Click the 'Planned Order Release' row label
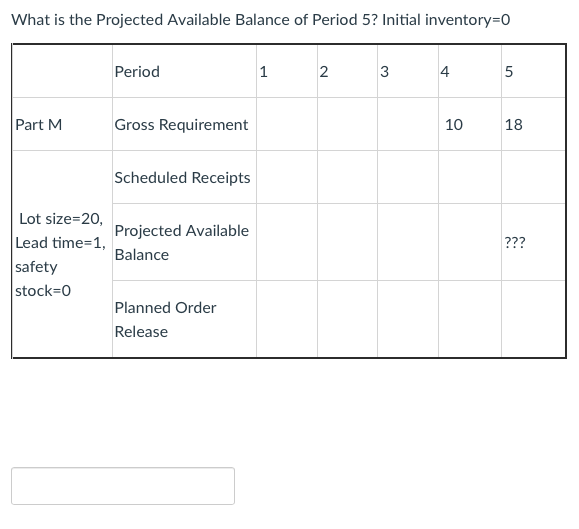This screenshot has height=529, width=579. [165, 319]
